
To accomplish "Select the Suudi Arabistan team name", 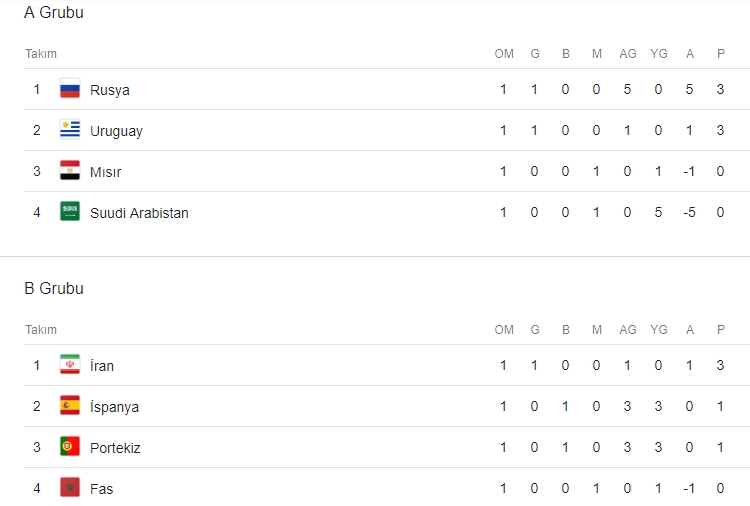I will click(x=139, y=213).
